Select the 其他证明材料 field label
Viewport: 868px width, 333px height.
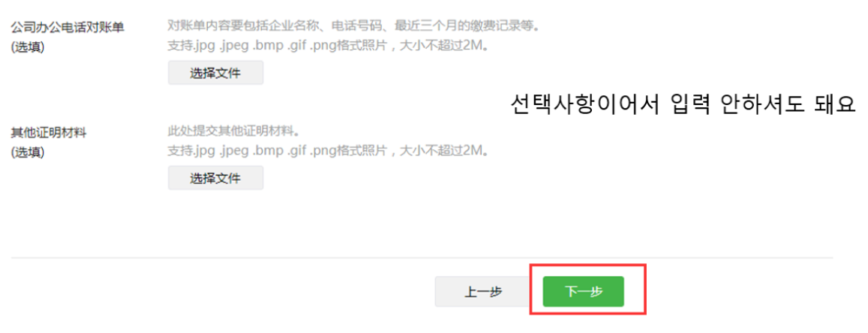(x=50, y=133)
